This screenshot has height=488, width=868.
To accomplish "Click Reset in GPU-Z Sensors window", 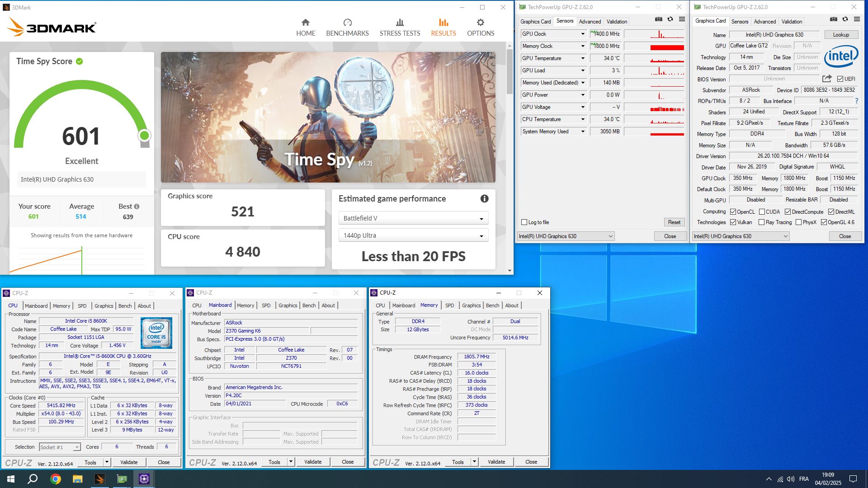I will tap(674, 222).
